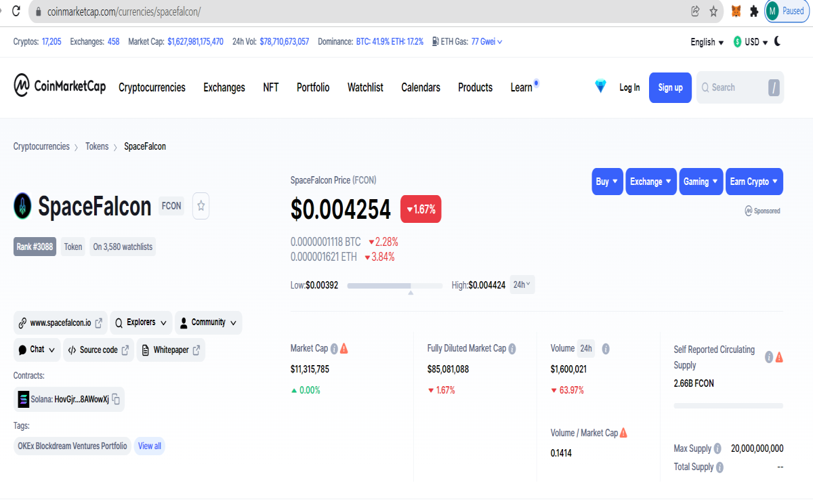The width and height of the screenshot is (813, 504).
Task: Open the Source code link
Action: (99, 350)
